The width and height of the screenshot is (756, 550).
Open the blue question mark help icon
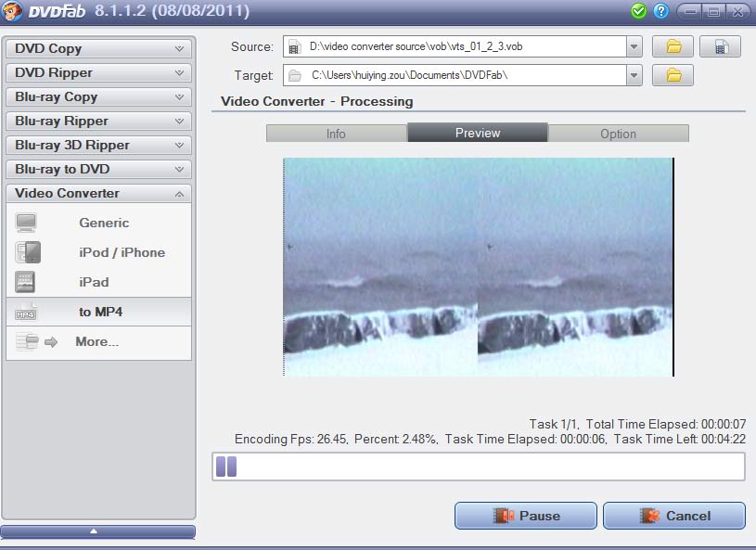click(660, 10)
